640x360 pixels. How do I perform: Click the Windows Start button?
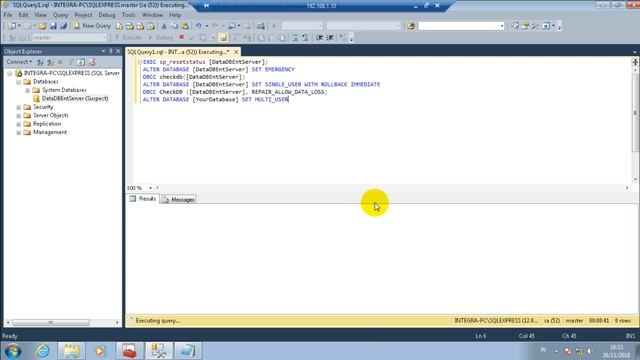point(13,351)
